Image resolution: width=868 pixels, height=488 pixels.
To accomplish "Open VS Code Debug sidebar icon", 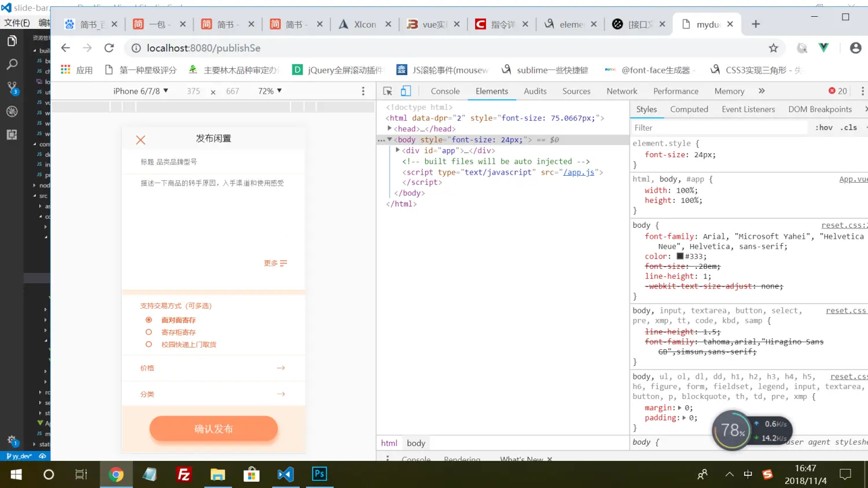I will point(12,112).
